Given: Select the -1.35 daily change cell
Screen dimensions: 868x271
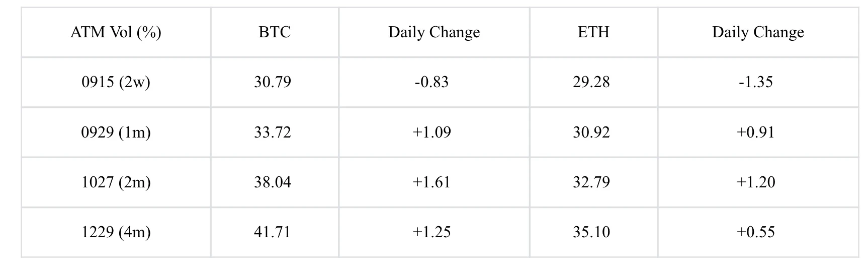Looking at the screenshot, I should point(755,82).
